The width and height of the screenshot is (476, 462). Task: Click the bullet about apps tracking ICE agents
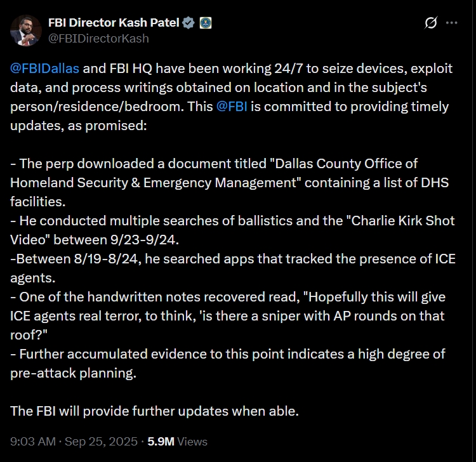[x=233, y=268]
